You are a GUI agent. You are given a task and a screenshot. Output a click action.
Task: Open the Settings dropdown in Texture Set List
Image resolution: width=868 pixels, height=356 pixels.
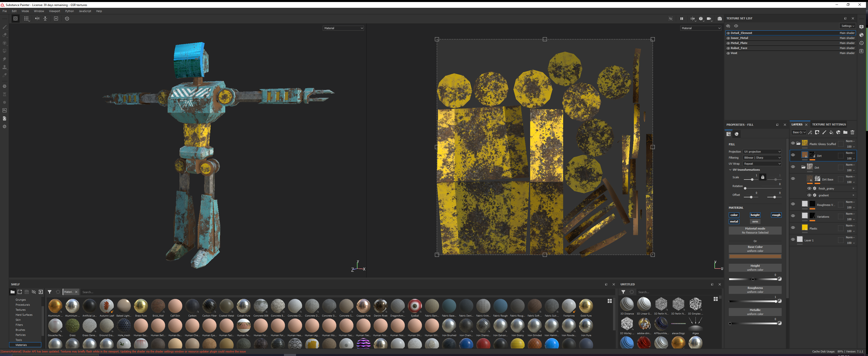(x=848, y=26)
